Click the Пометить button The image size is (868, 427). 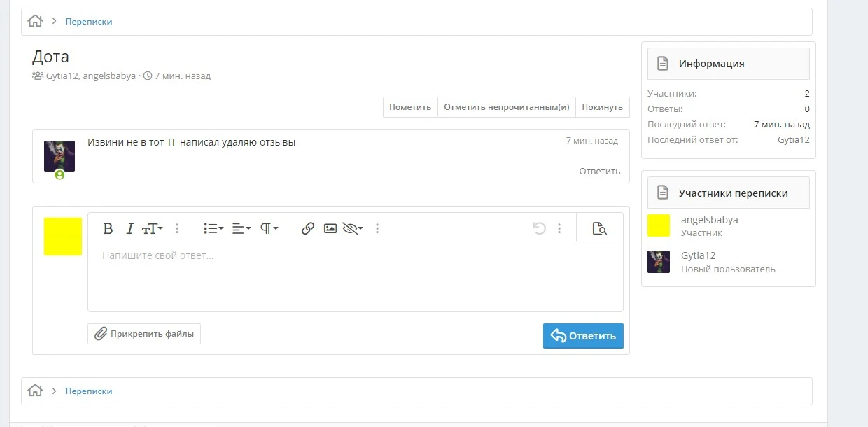(410, 107)
